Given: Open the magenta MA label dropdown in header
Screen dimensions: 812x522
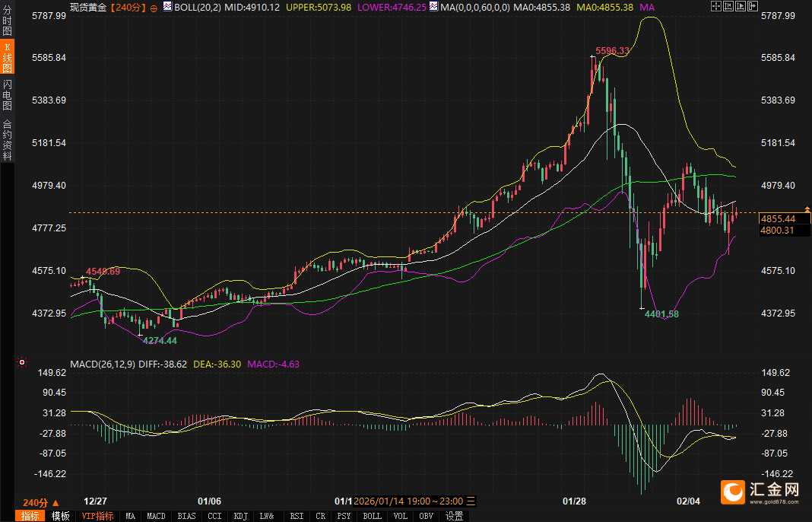Looking at the screenshot, I should point(647,8).
